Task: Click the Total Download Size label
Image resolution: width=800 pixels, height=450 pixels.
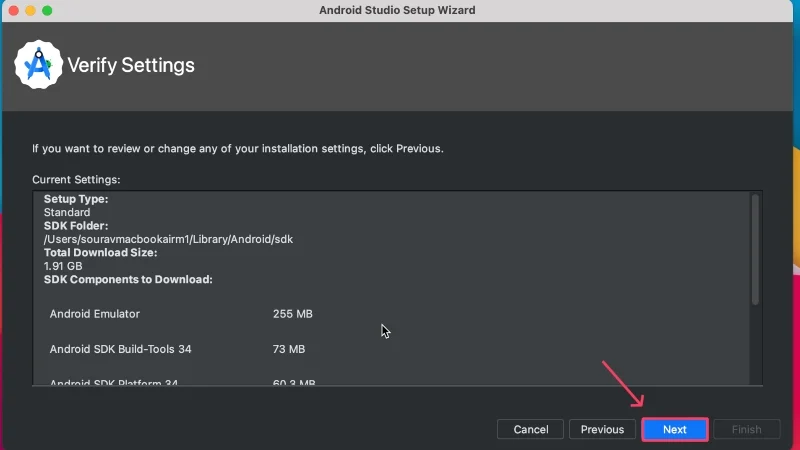Action: pyautogui.click(x=101, y=253)
